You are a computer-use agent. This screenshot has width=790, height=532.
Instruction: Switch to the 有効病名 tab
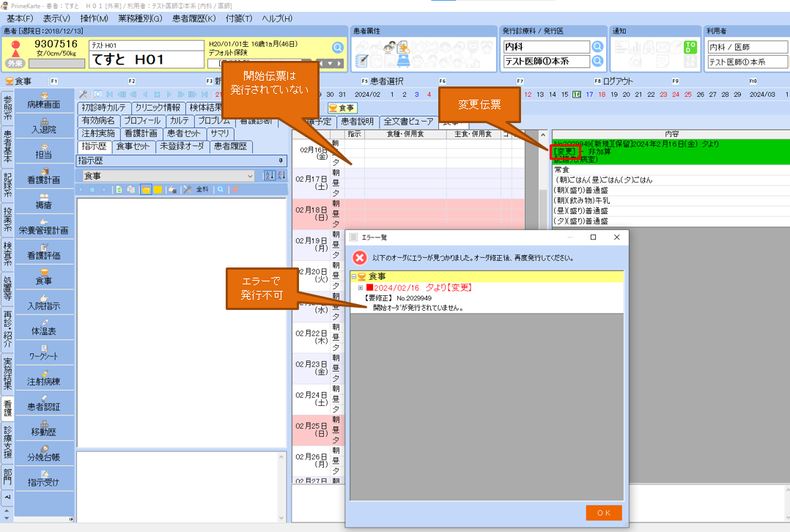click(98, 121)
